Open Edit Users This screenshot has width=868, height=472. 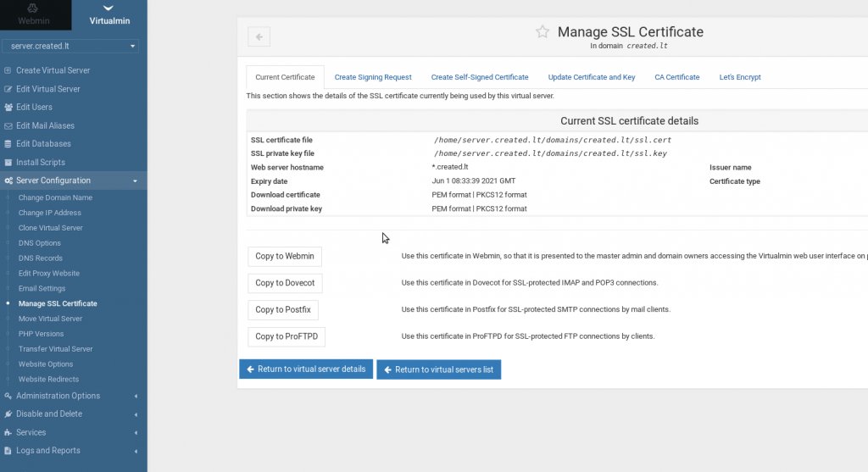point(34,107)
